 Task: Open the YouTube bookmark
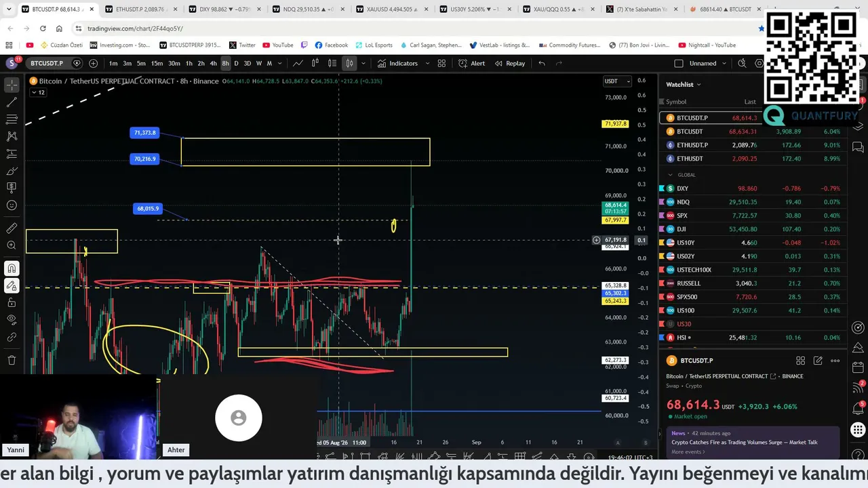278,45
